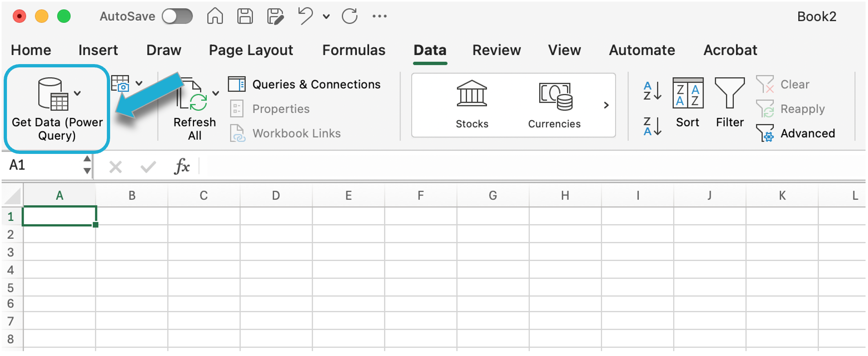Open Queries & Connections
Viewport: 868px width, 356px height.
pos(305,84)
